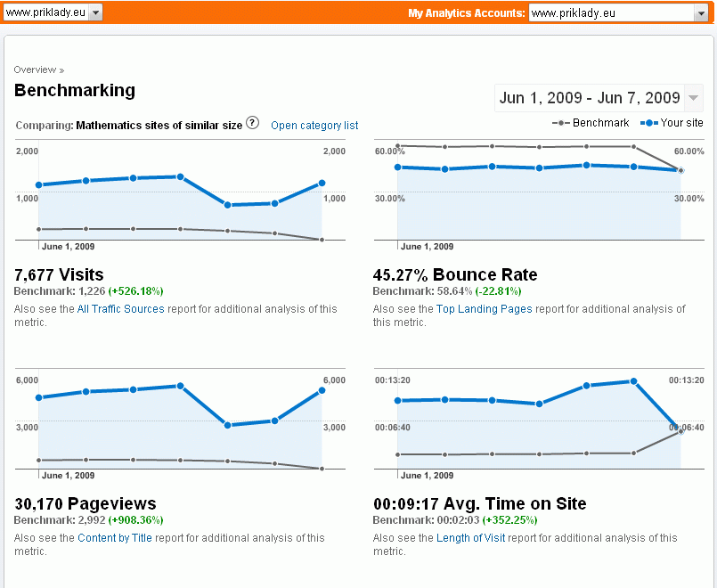Image resolution: width=717 pixels, height=588 pixels.
Task: Expand the My Analytics Accounts dropdown
Action: click(x=699, y=12)
